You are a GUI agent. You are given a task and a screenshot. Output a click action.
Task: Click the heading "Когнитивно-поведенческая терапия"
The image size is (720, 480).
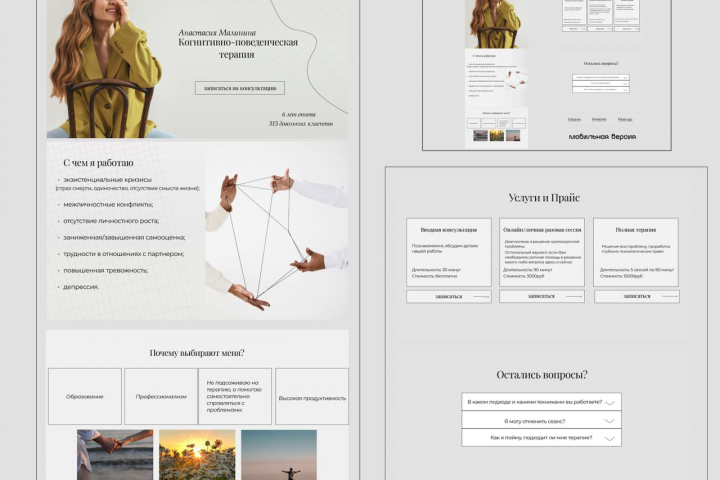tap(238, 48)
